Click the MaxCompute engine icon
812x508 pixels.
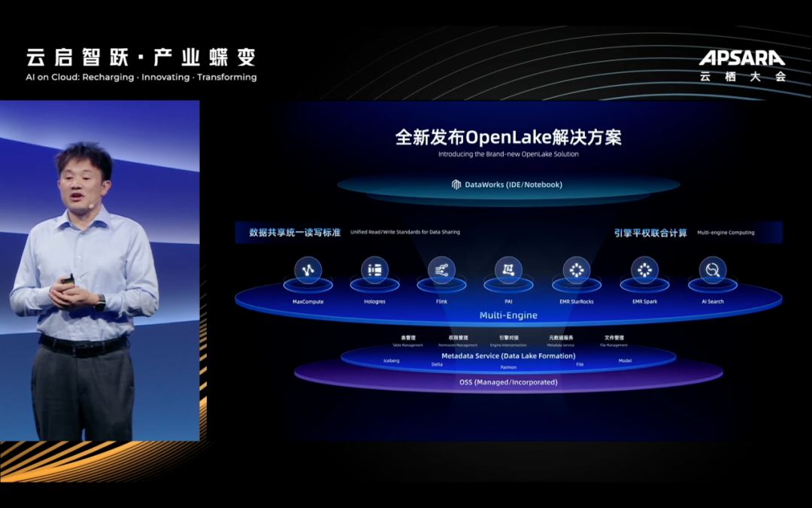tap(308, 270)
